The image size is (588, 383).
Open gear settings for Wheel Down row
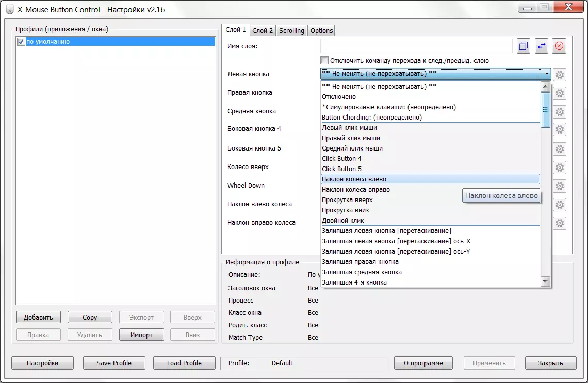click(560, 186)
